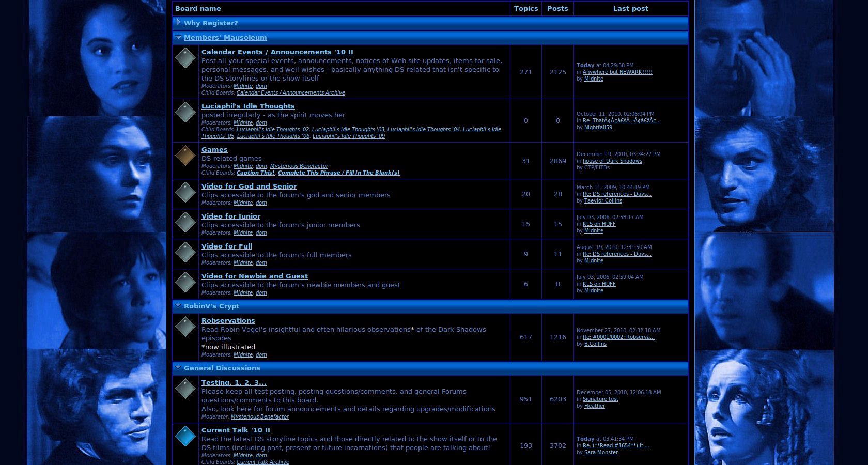View Sara Monster's profile link
The image size is (868, 465).
coord(600,453)
